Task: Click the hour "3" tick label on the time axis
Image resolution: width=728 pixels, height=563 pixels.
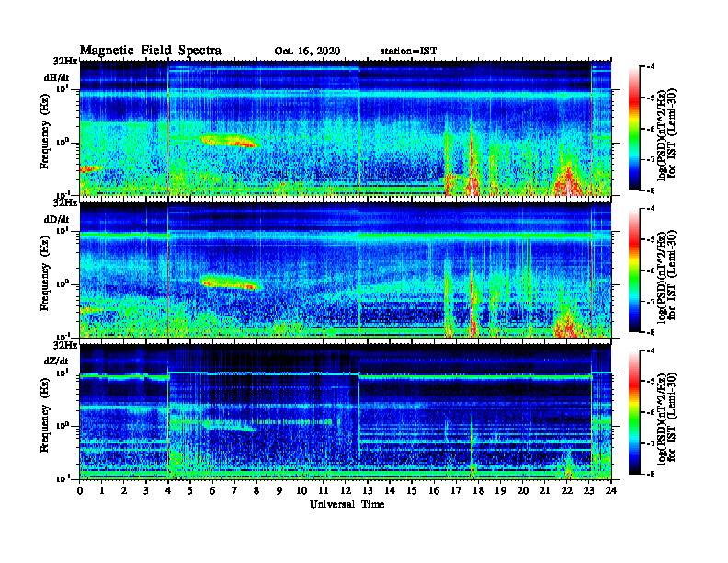Action: click(x=146, y=491)
